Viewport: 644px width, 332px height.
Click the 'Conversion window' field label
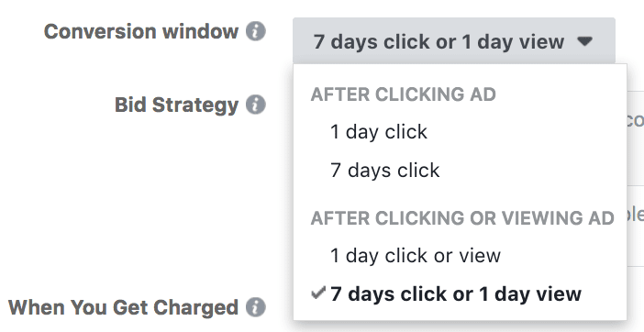(x=141, y=31)
